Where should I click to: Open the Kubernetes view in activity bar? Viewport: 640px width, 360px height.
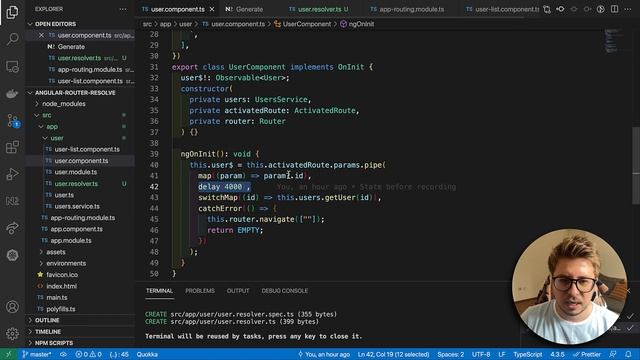pos(12,255)
